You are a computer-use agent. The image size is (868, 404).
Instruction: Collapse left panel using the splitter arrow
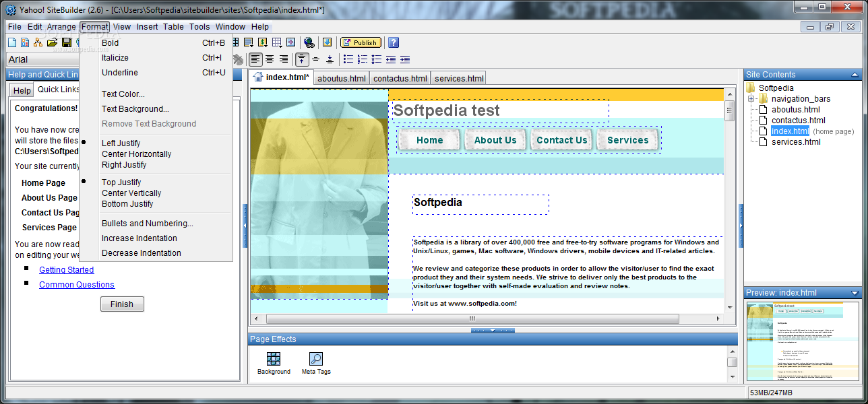coord(245,226)
